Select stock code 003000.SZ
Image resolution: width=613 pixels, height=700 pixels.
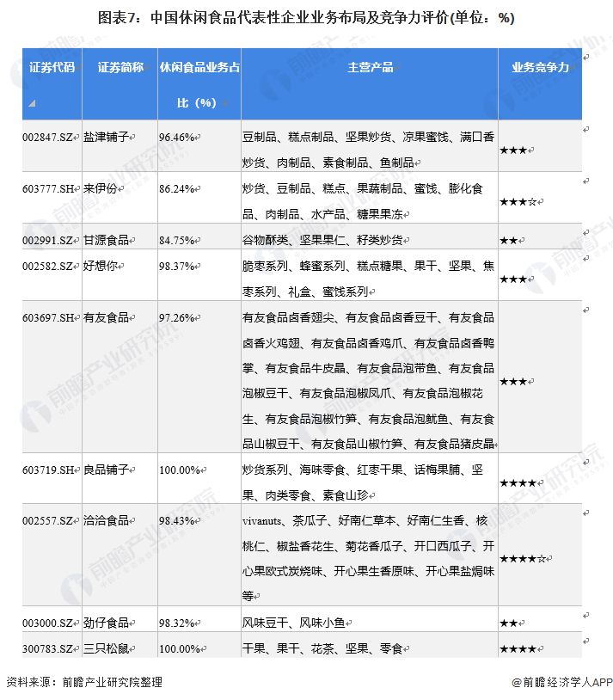[x=48, y=623]
